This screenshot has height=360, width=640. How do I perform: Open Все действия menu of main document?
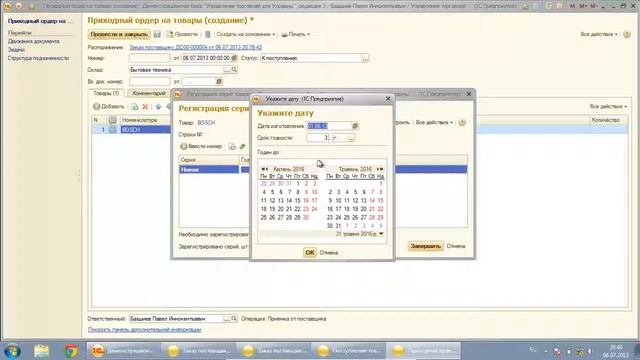(599, 34)
